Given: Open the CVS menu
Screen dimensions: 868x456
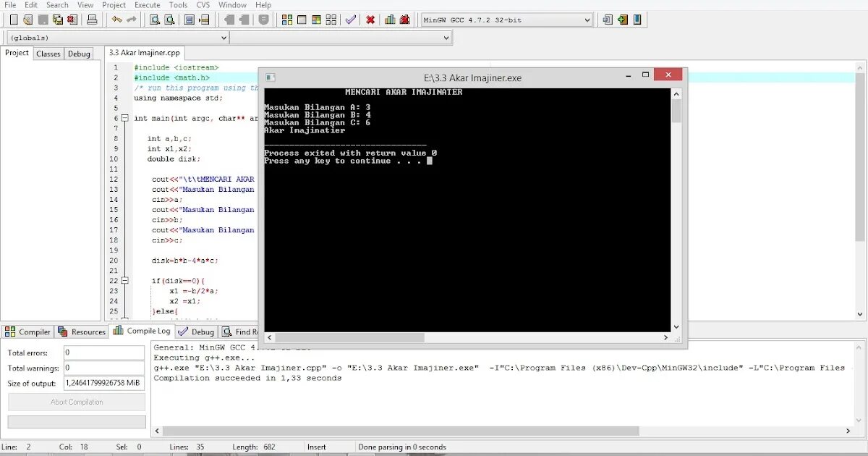Looking at the screenshot, I should click(203, 5).
